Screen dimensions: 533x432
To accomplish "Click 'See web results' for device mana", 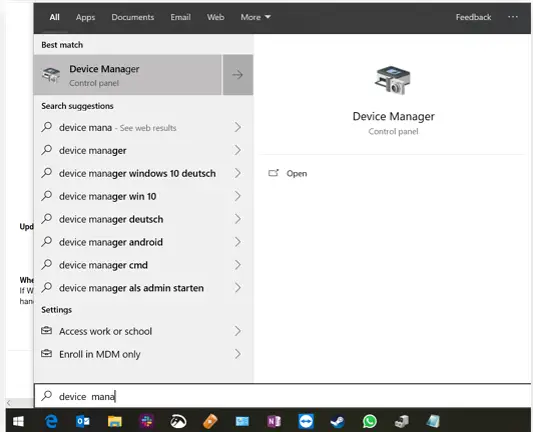I will click(148, 128).
